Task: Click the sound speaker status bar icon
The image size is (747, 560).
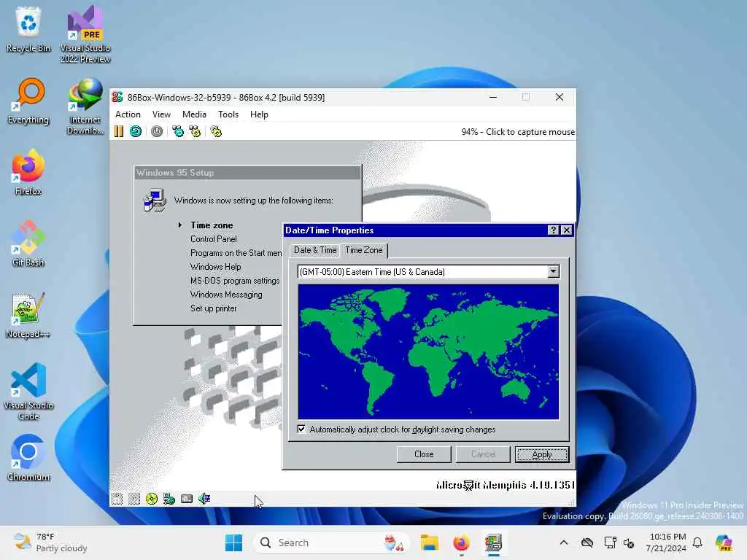Action: click(204, 499)
